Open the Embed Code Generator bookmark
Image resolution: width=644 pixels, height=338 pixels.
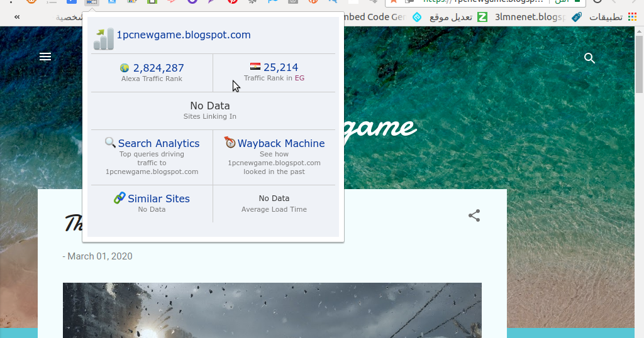[x=375, y=17]
